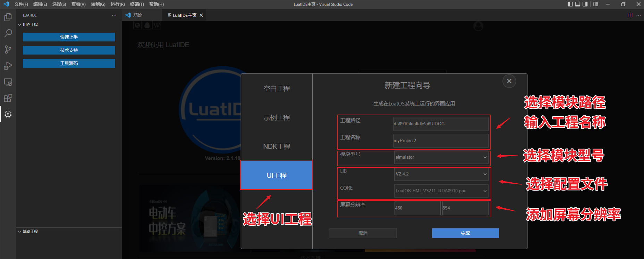Viewport: 644px width, 259px height.
Task: Switch to the 开始 editor tab
Action: click(x=142, y=15)
